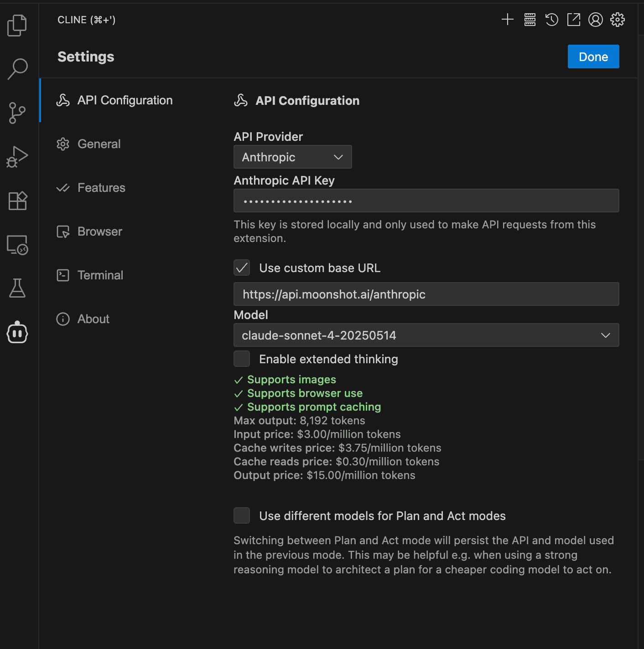Start a new task with plus icon
The width and height of the screenshot is (644, 649).
point(508,20)
